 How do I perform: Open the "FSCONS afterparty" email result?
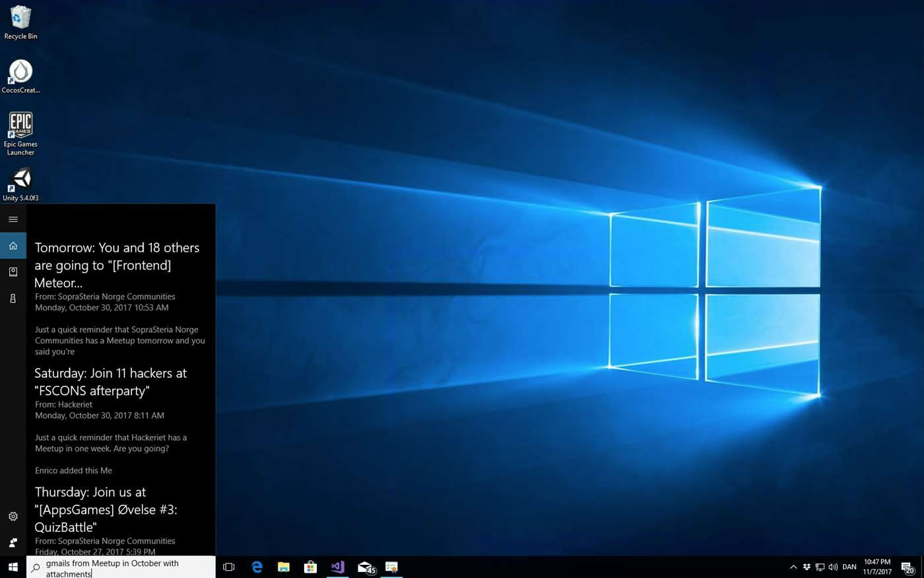(110, 382)
